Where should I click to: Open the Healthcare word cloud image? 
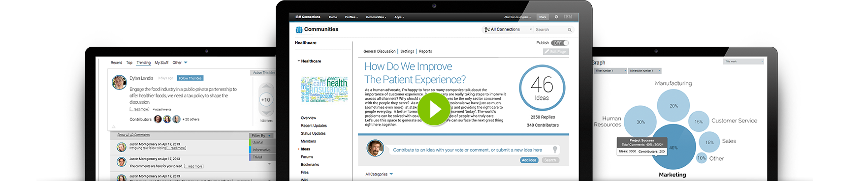(324, 90)
